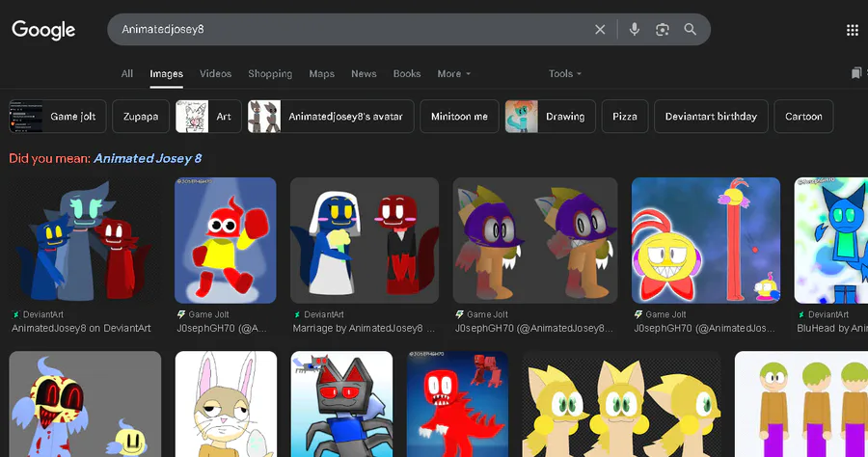Open three yellow cat heads image
Viewport: 868px width, 457px height.
coord(622,404)
